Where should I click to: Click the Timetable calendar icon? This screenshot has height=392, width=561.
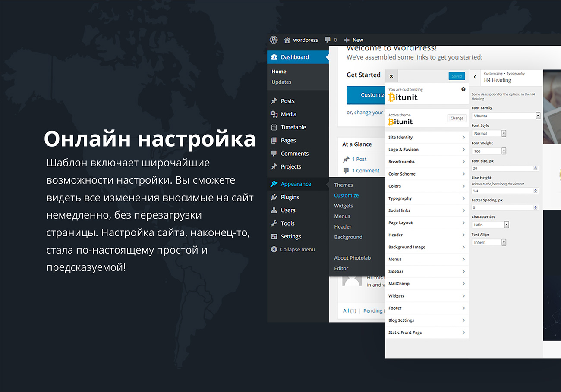(x=274, y=127)
